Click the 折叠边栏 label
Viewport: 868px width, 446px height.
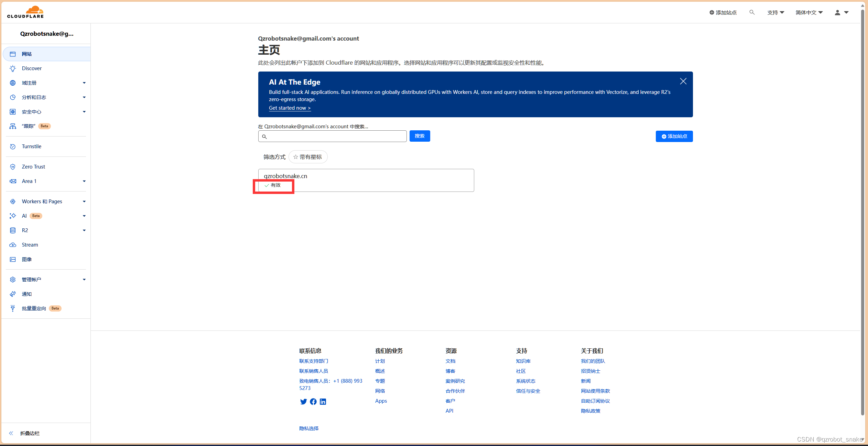30,433
